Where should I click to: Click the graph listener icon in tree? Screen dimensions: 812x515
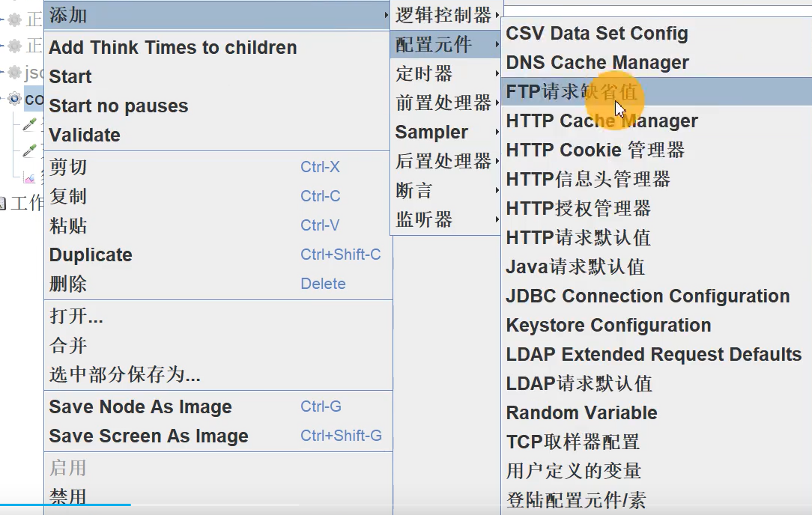coord(30,177)
